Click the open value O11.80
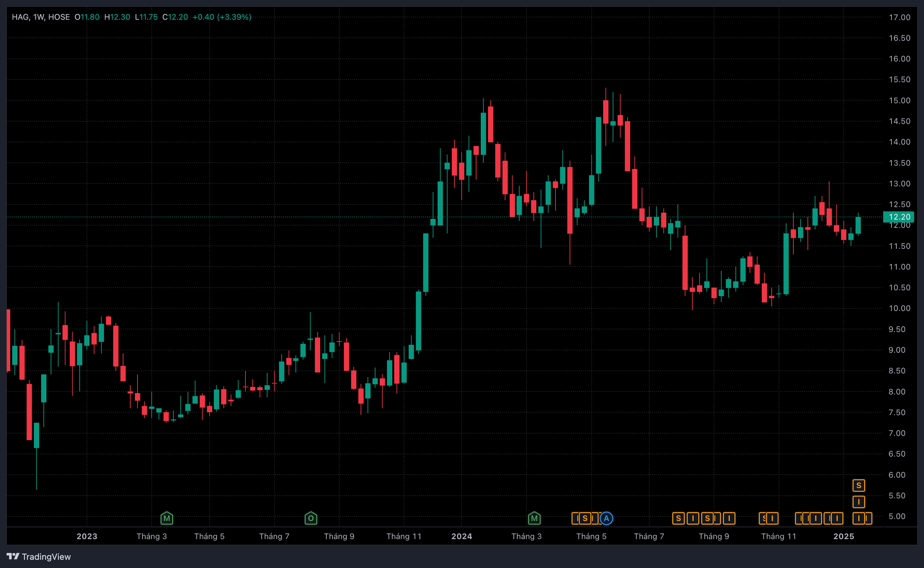Image resolution: width=924 pixels, height=568 pixels. click(87, 17)
